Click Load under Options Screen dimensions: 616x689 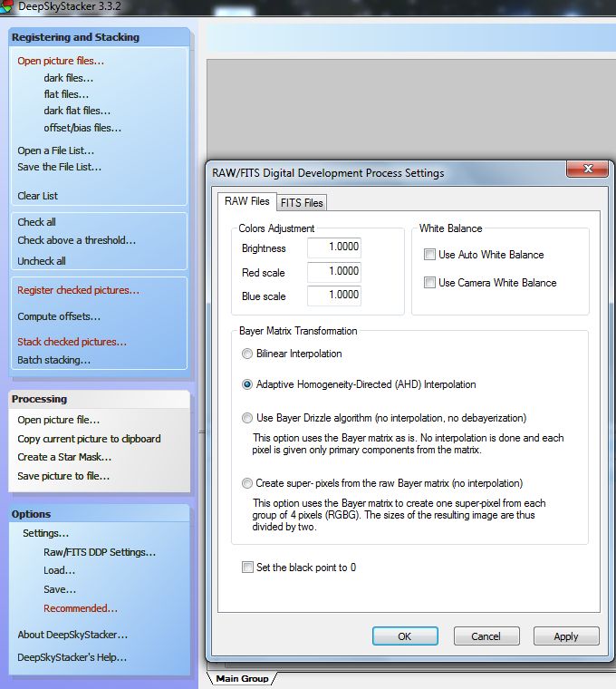(x=59, y=570)
